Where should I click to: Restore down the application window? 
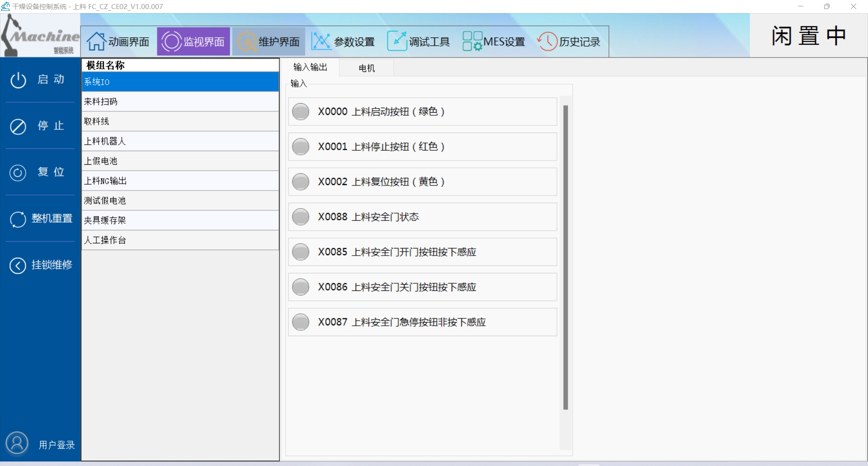click(827, 6)
